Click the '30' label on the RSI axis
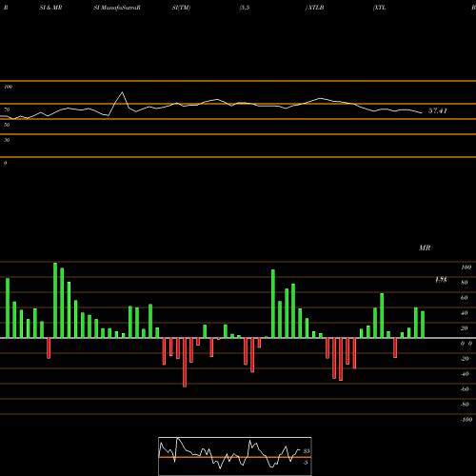The height and width of the screenshot is (476, 476). [7, 140]
